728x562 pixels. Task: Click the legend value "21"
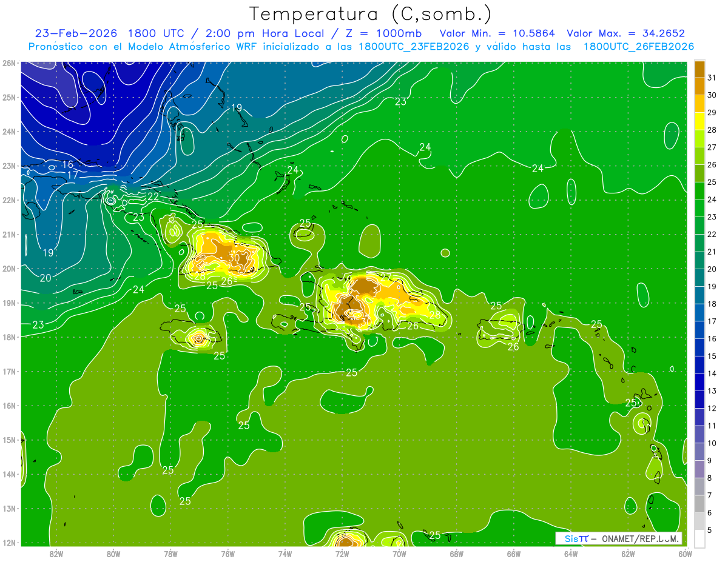tap(712, 252)
